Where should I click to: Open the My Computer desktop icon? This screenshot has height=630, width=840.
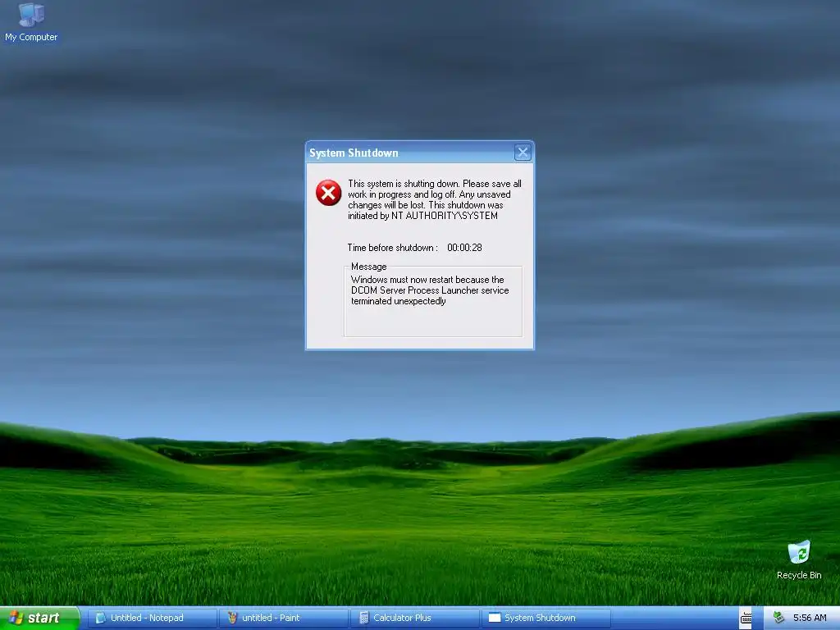point(31,22)
